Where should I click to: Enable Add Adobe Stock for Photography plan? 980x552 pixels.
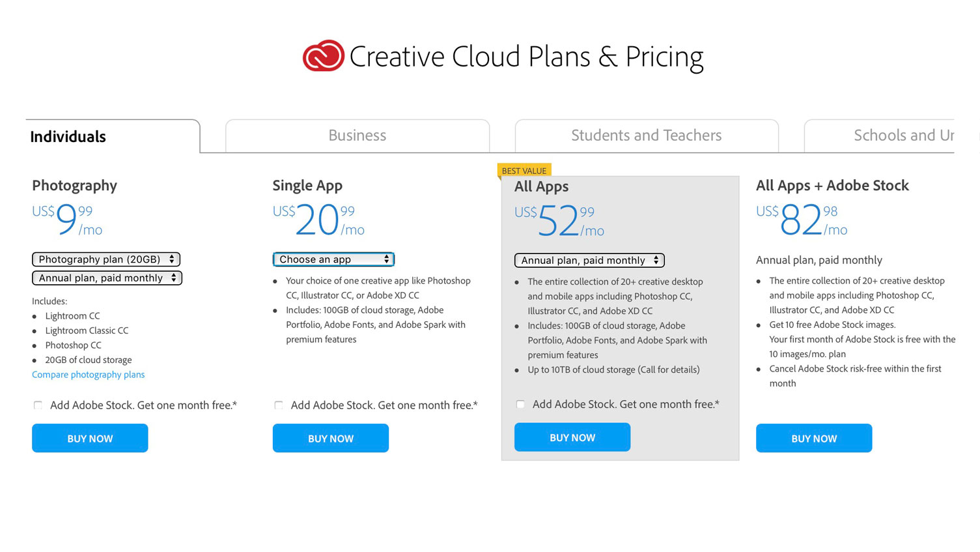tap(38, 405)
